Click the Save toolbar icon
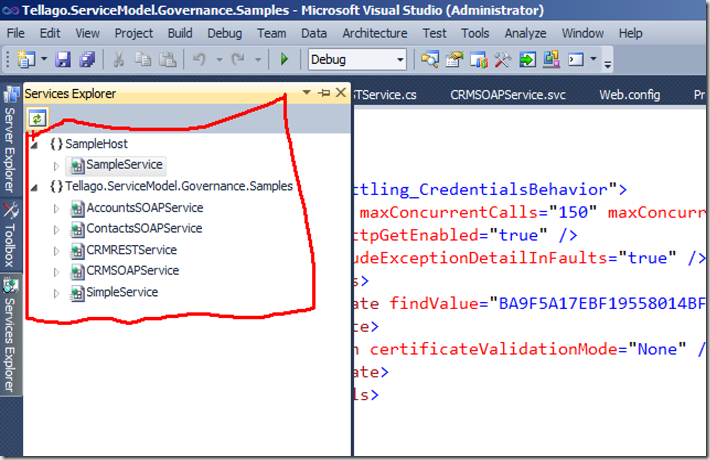This screenshot has height=460, width=710. [x=63, y=59]
